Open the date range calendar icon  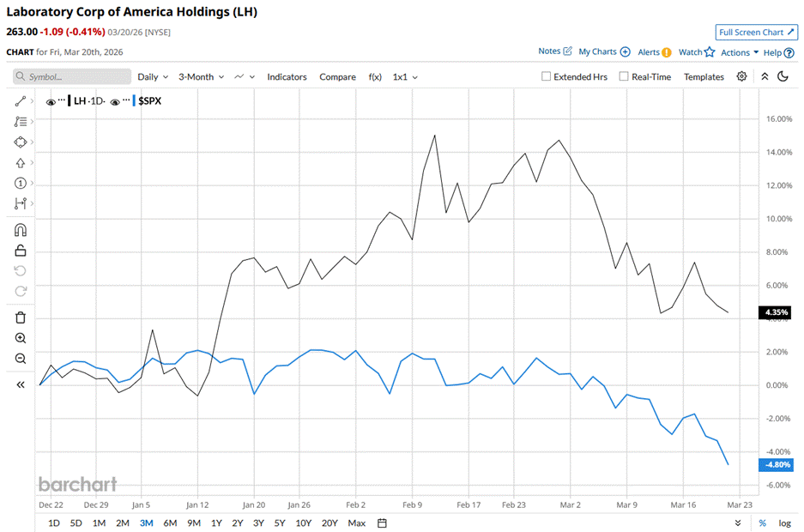pyautogui.click(x=382, y=523)
